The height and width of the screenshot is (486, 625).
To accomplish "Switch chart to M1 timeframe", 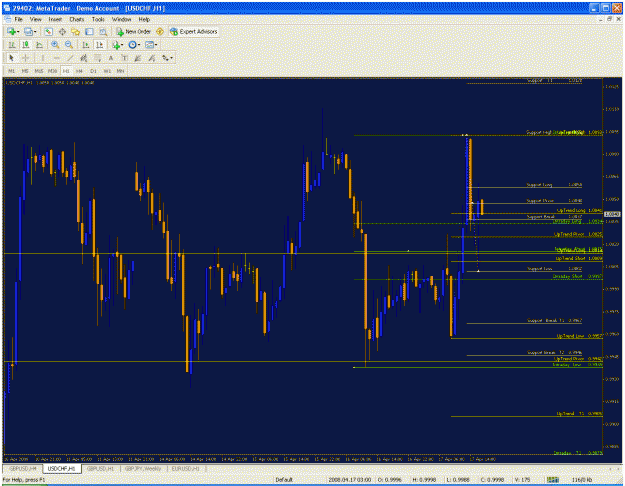I will (11, 71).
